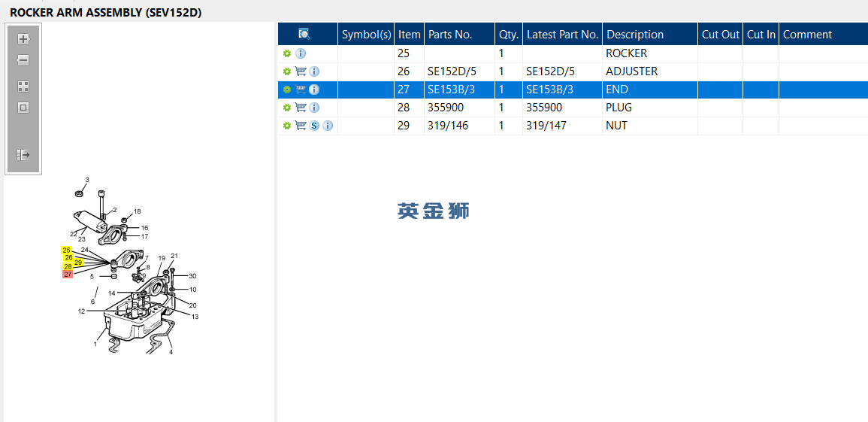Select red-highlighted callout 27 in diagram
The image size is (868, 422).
(68, 274)
